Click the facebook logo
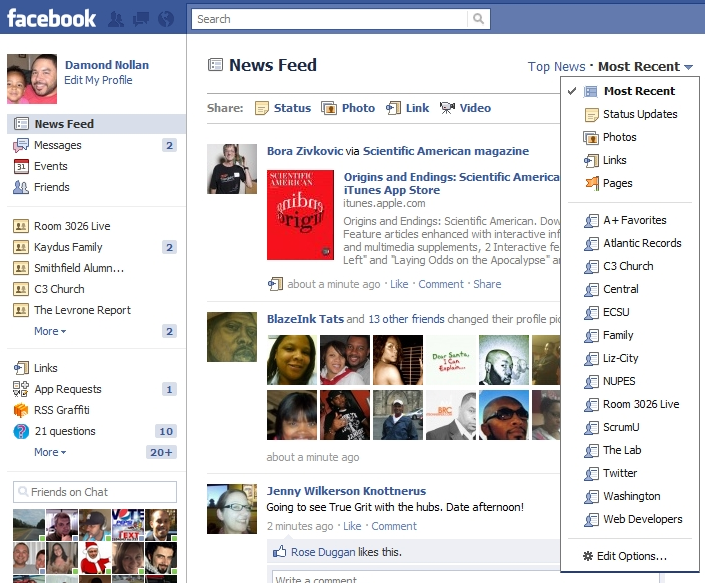Image resolution: width=705 pixels, height=583 pixels. click(x=51, y=18)
